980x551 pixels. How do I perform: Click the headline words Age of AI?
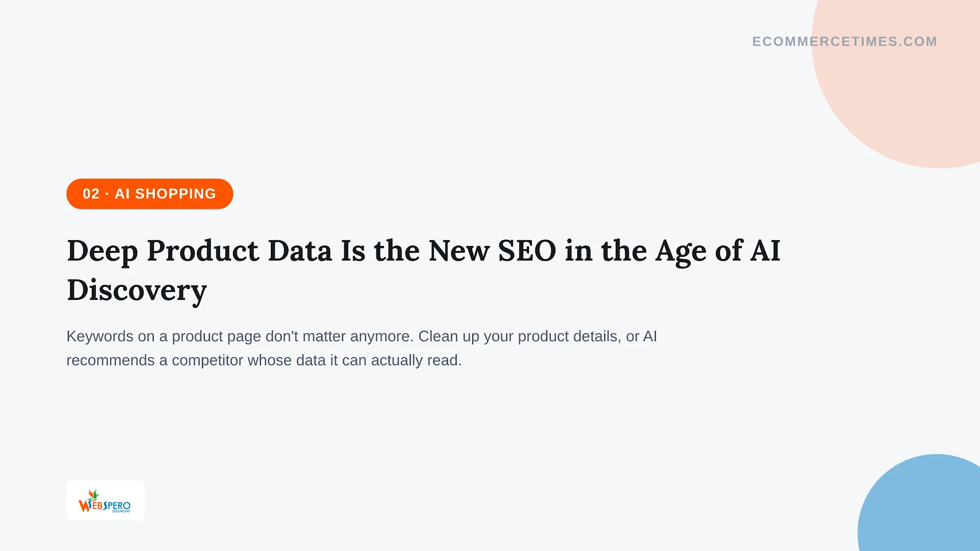718,252
